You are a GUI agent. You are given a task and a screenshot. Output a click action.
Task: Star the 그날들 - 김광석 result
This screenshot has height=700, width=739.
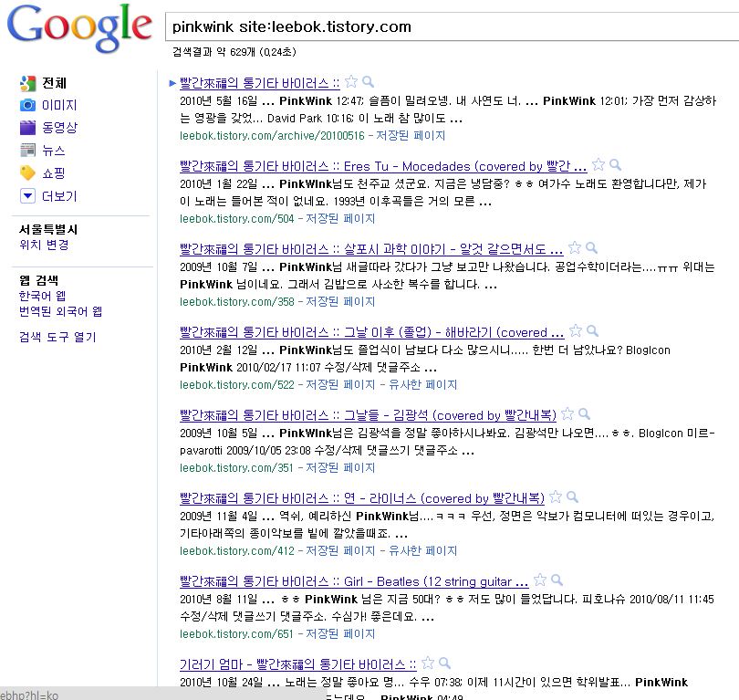coord(567,413)
